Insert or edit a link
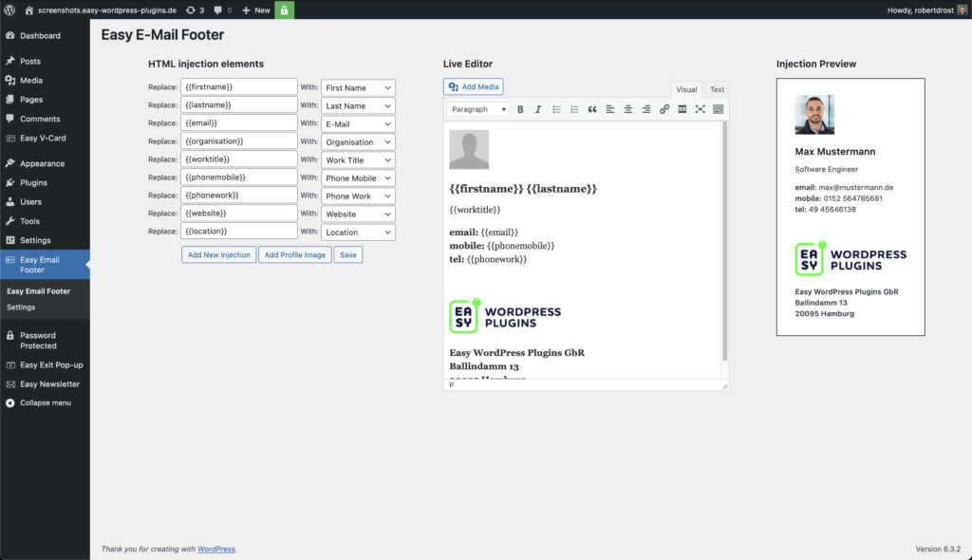Screen dimensions: 972x560 coord(664,109)
